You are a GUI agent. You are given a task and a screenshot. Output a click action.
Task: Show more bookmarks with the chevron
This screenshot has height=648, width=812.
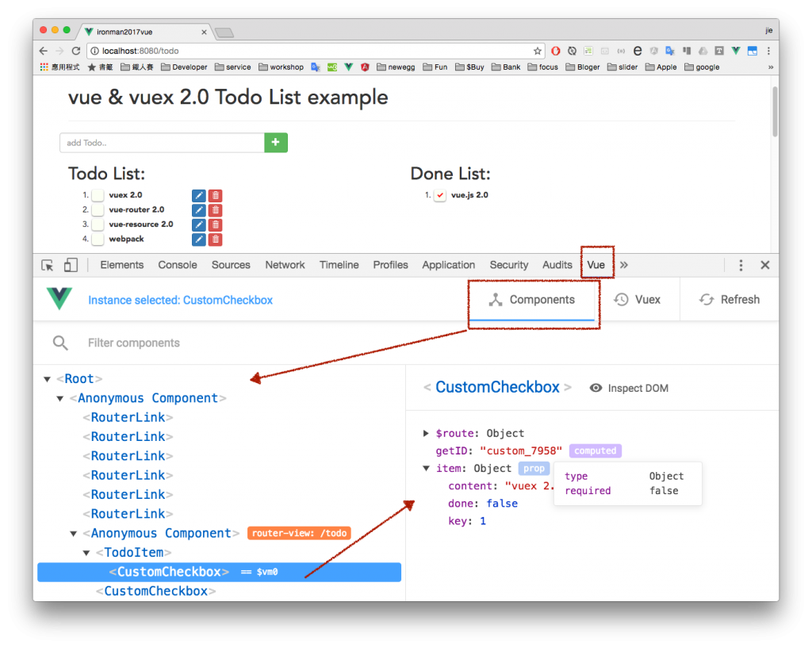771,67
